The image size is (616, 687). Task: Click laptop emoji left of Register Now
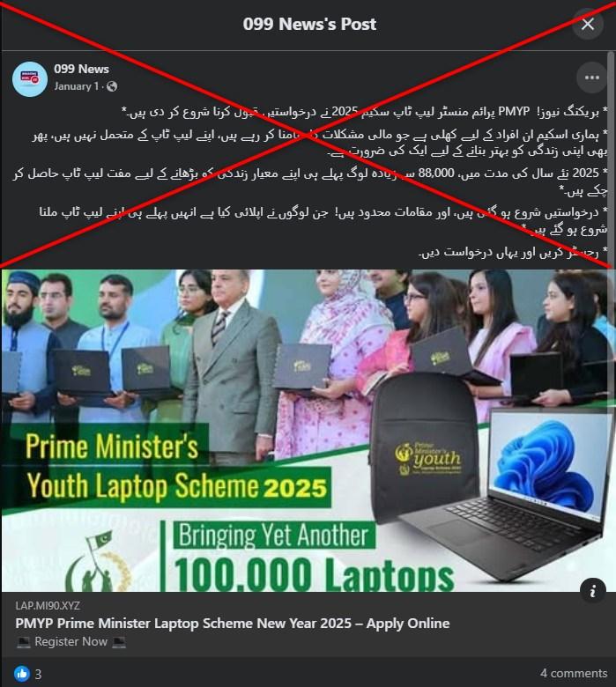coord(24,642)
